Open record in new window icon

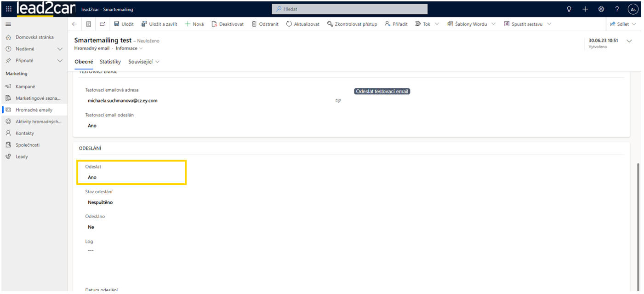coord(102,24)
